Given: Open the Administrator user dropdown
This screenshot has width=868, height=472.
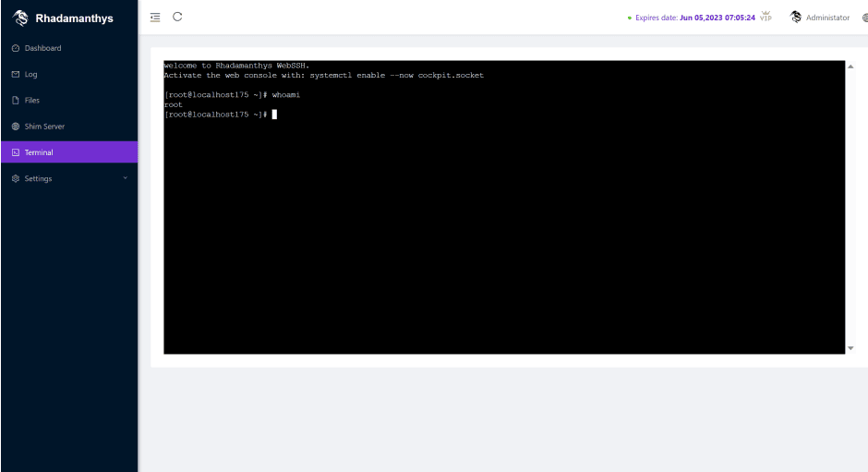Looking at the screenshot, I should tap(826, 18).
